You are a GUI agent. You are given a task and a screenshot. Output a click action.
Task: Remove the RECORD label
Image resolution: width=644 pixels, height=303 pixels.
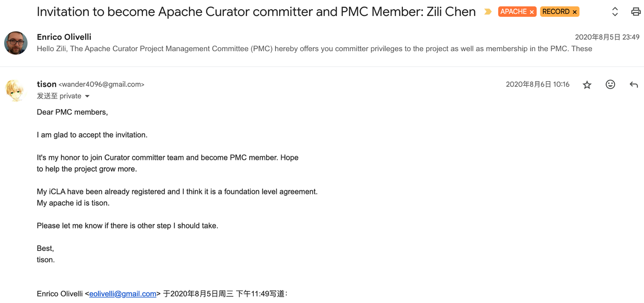point(575,12)
